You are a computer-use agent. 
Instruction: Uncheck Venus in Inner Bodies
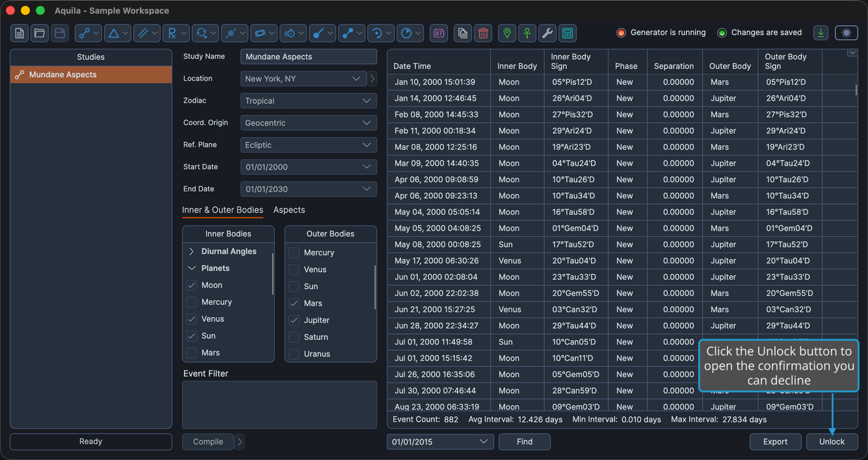click(191, 319)
